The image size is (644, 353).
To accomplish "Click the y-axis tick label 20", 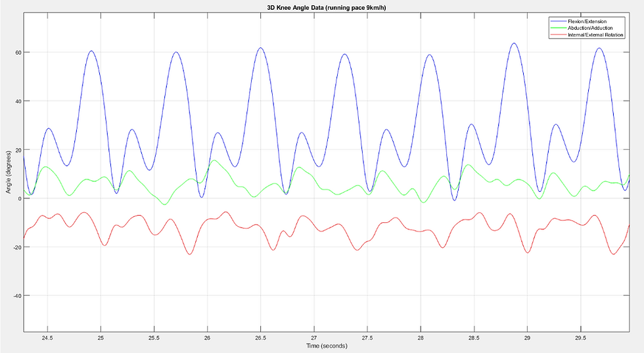I will coord(18,150).
